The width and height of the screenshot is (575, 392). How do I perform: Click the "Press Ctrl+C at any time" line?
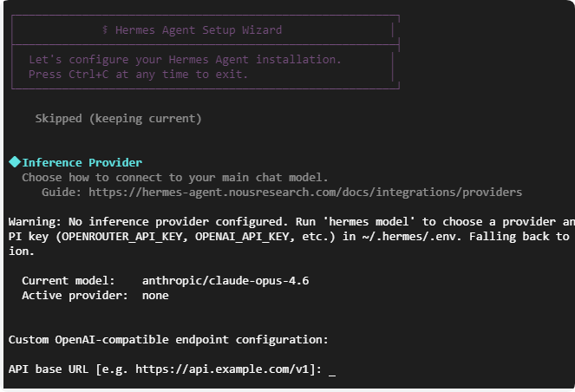point(139,75)
